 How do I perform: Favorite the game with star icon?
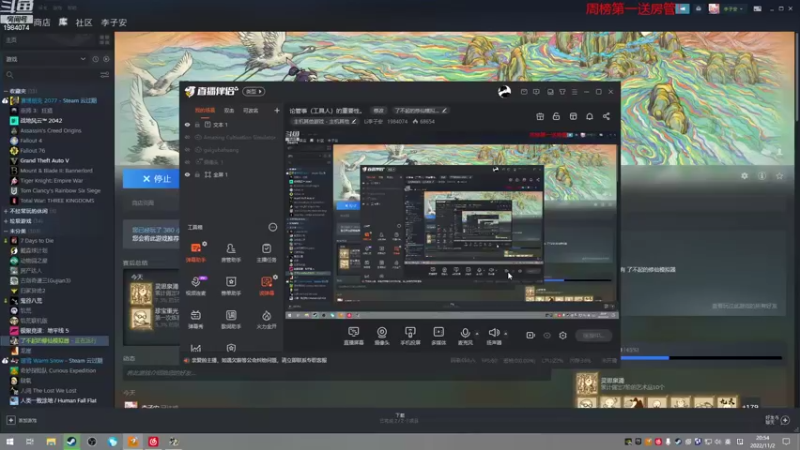click(779, 176)
